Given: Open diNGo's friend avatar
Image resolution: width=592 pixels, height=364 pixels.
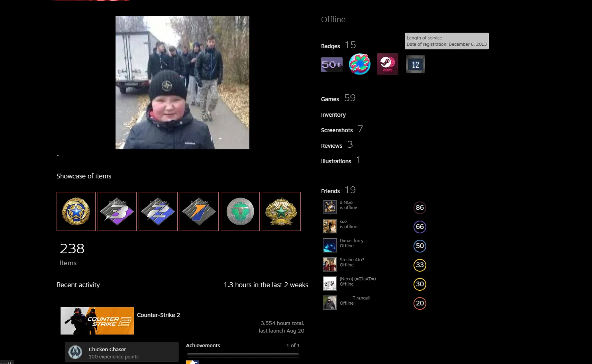Looking at the screenshot, I should point(330,207).
